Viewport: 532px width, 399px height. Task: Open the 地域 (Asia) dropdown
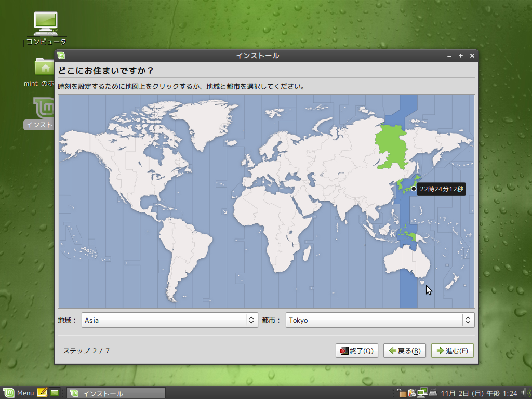170,320
